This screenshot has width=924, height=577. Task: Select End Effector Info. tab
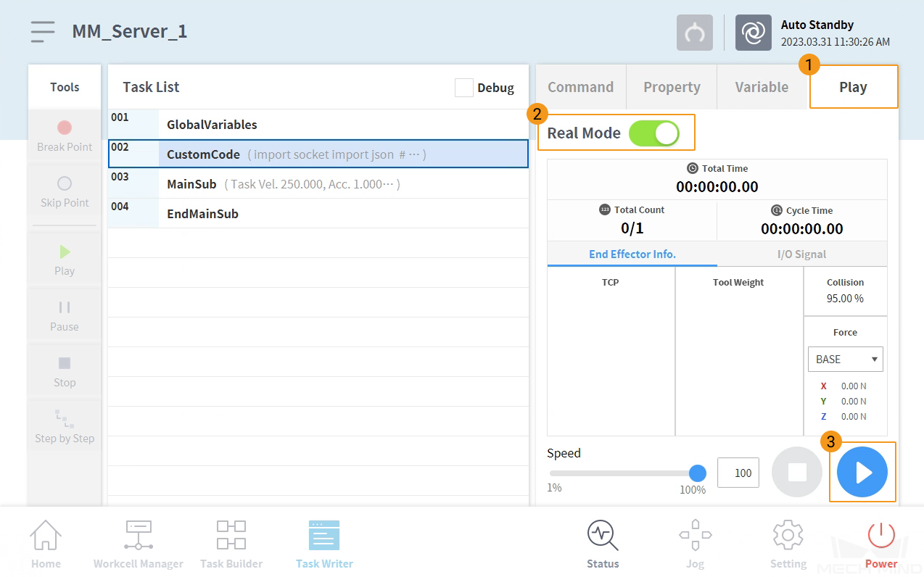(x=632, y=254)
